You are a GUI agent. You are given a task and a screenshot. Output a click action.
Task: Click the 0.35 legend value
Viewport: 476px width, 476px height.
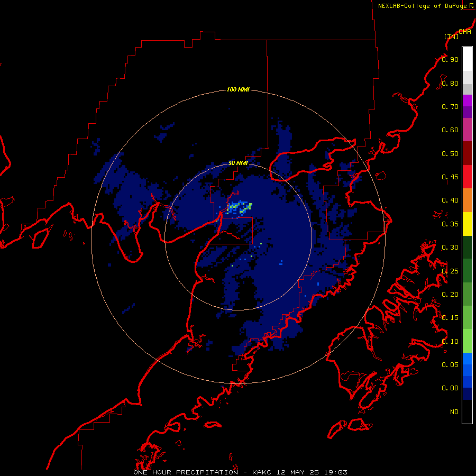pos(450,224)
